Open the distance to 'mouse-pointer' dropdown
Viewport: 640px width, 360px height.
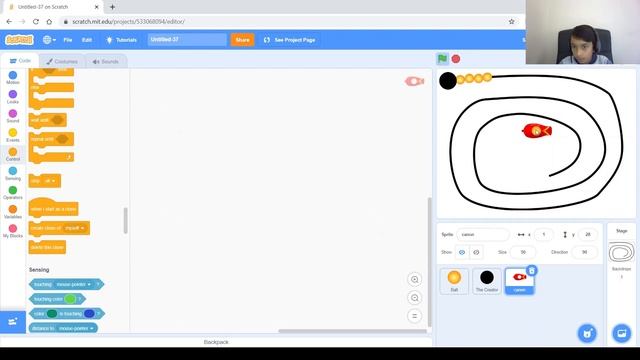coord(76,329)
